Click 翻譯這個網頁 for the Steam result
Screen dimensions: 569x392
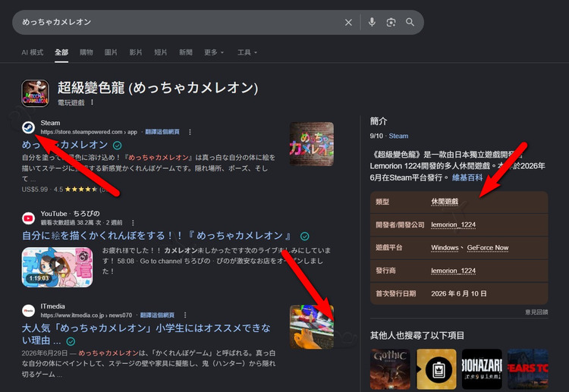click(x=162, y=132)
